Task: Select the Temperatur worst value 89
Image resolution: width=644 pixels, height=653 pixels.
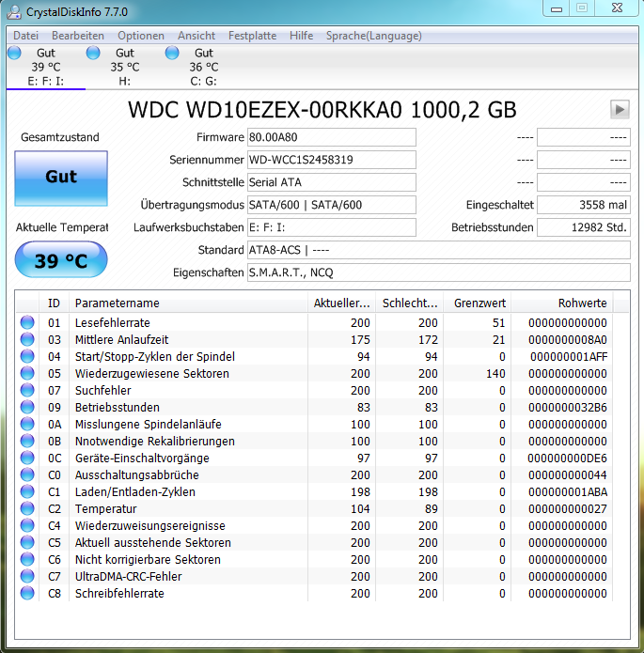Action: click(431, 509)
